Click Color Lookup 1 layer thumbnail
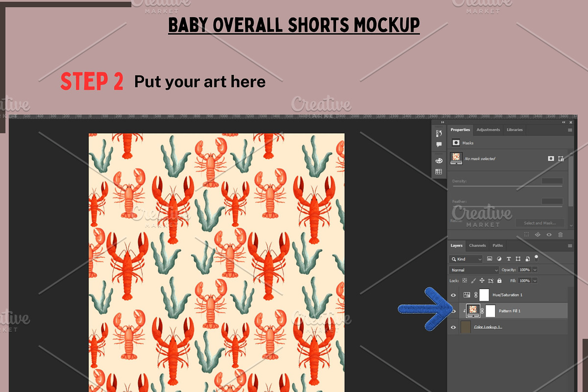 click(x=465, y=327)
